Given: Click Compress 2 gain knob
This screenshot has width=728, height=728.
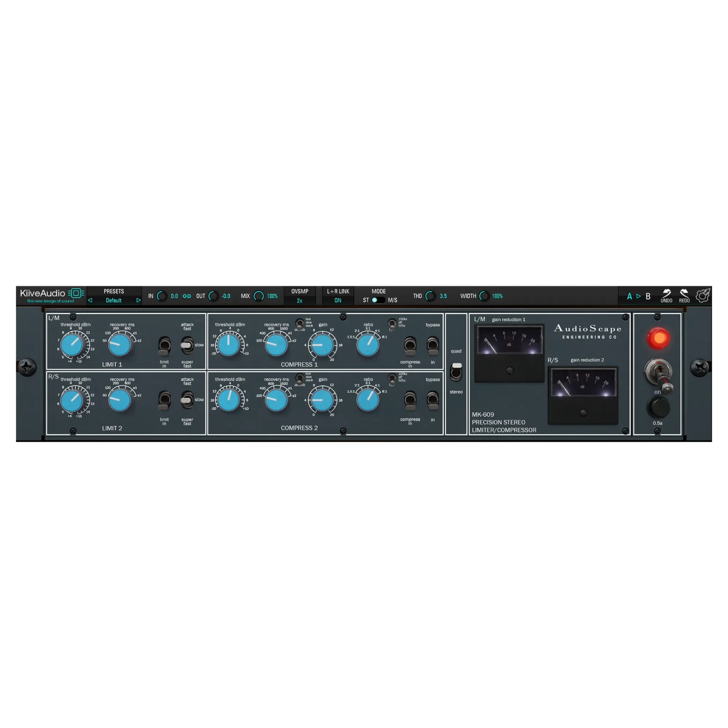Looking at the screenshot, I should [x=322, y=400].
